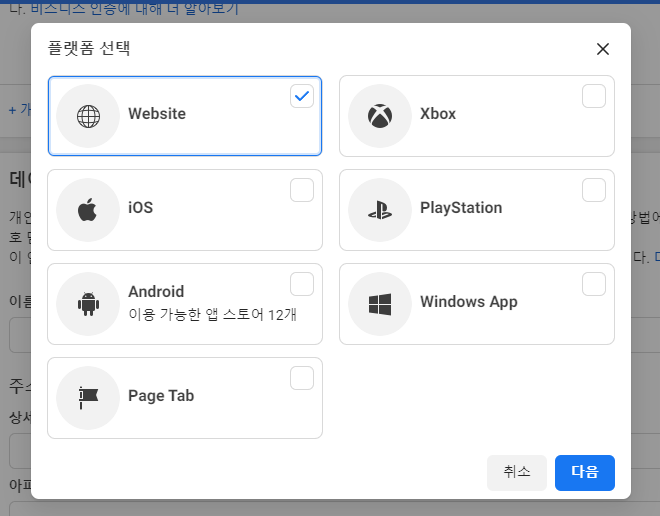Viewport: 660px width, 516px height.
Task: Check the PlayStation platform checkbox
Action: [594, 190]
